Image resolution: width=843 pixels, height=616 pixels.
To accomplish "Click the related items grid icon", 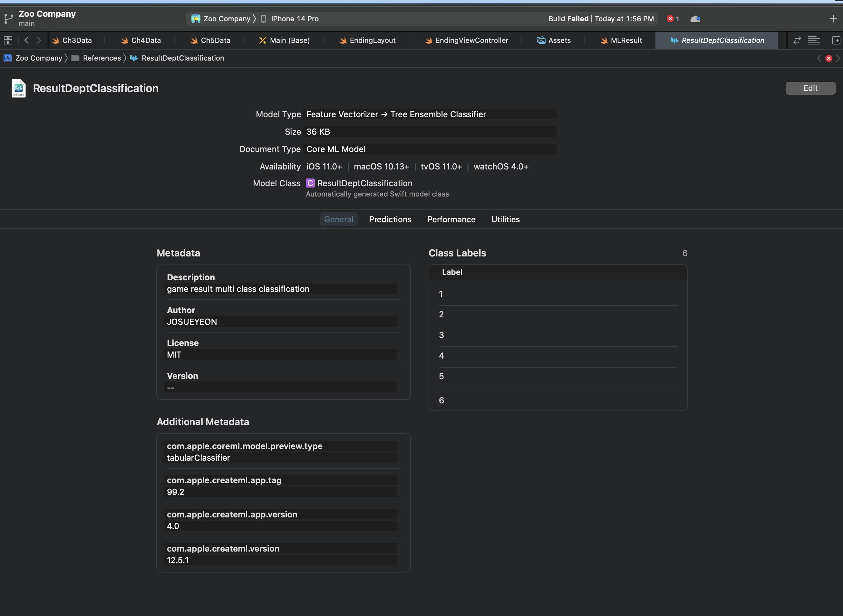I will click(x=8, y=40).
